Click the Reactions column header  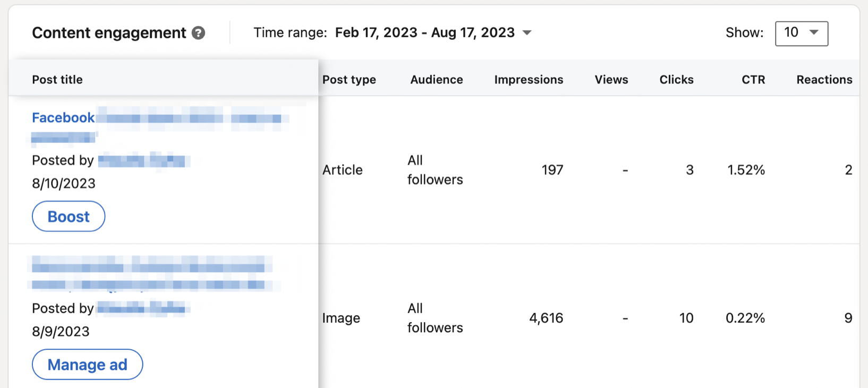click(824, 80)
